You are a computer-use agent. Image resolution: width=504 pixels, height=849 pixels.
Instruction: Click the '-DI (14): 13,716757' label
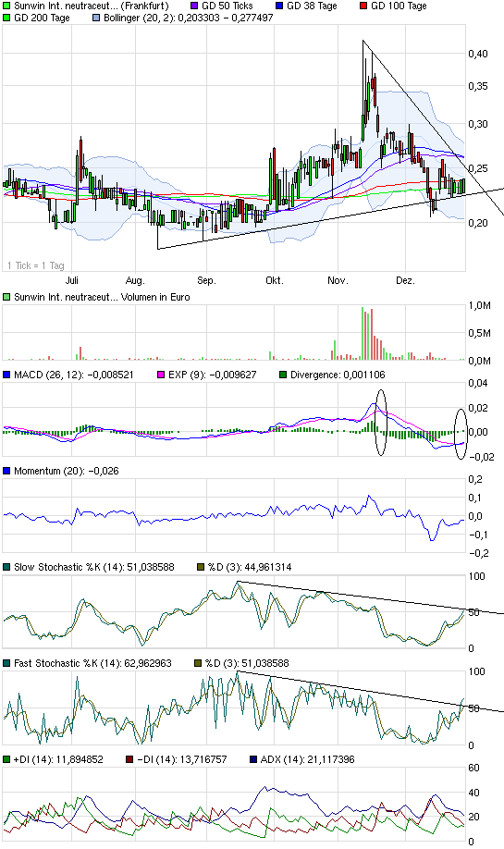click(x=182, y=759)
